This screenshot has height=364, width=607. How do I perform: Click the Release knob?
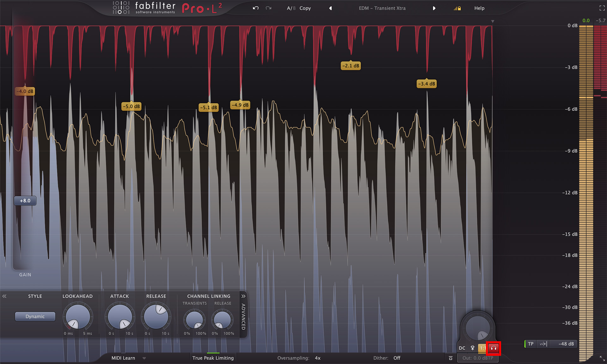point(156,316)
